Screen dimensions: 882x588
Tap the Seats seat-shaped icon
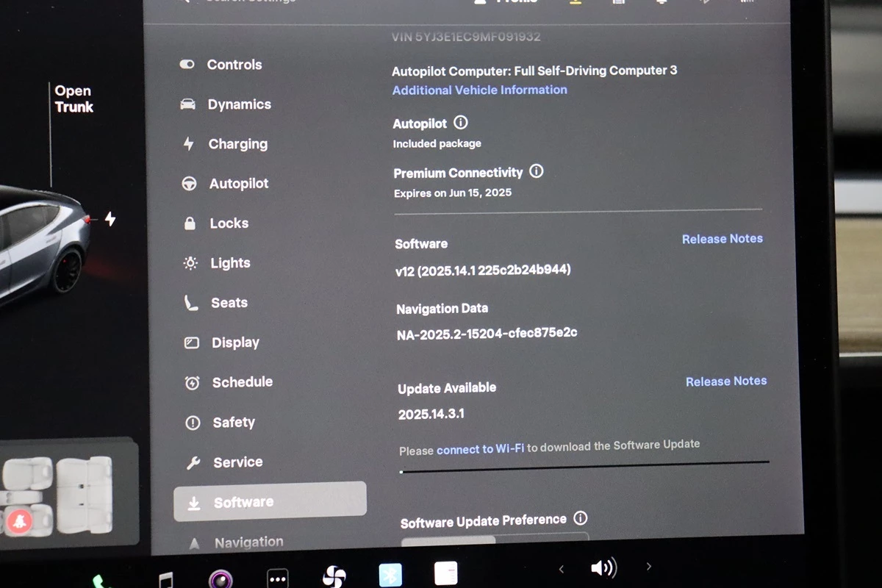pos(191,303)
